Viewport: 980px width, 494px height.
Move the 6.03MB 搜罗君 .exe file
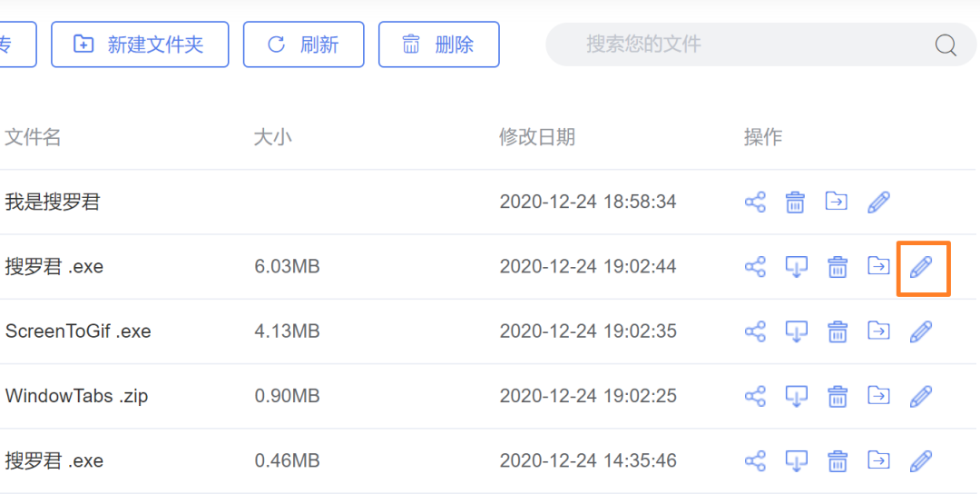coord(878,266)
